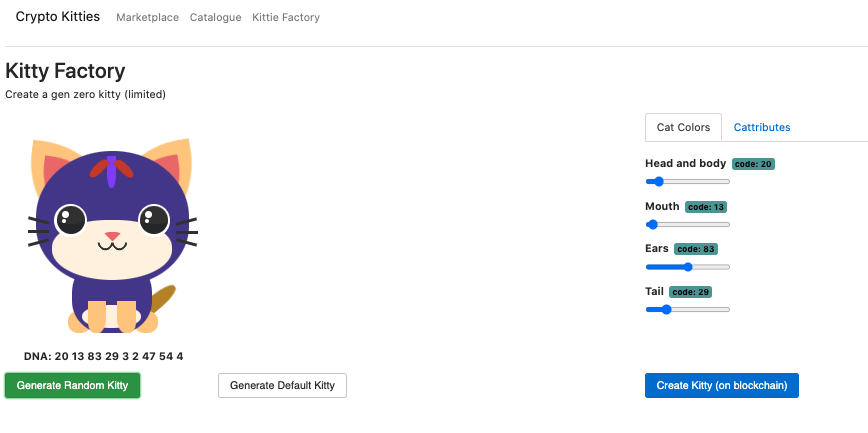Generate a random kitty
Viewport: 868px width, 433px height.
[73, 385]
